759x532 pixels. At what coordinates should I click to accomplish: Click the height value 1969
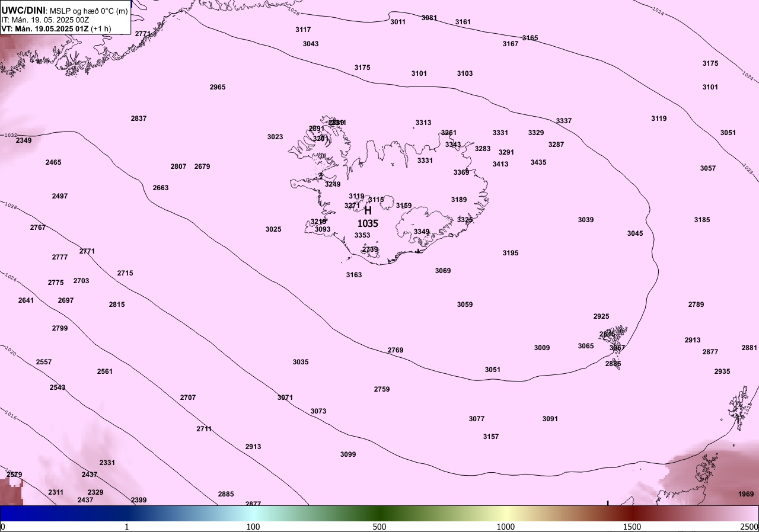pyautogui.click(x=746, y=494)
